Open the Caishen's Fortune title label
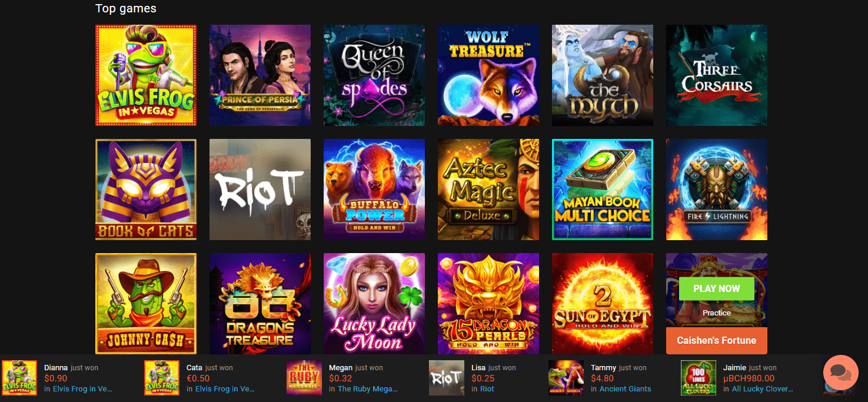The height and width of the screenshot is (402, 868). click(x=716, y=340)
